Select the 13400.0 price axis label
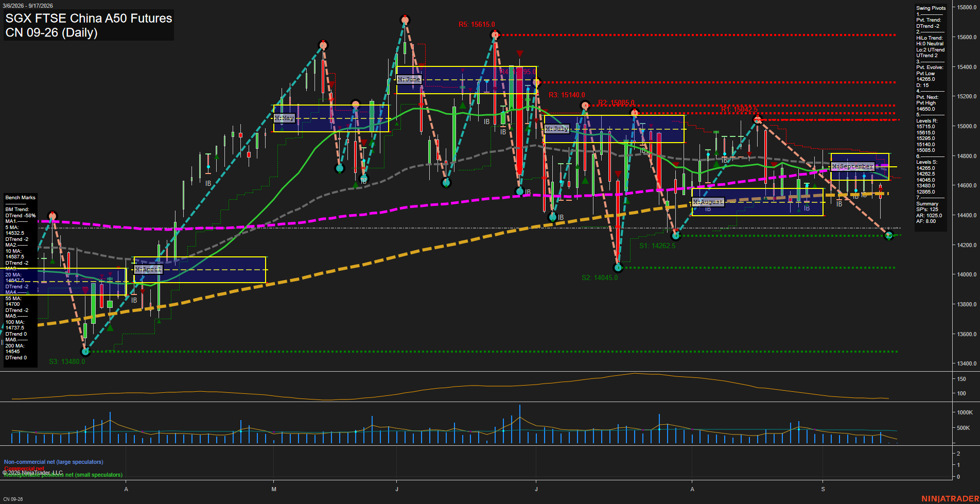The height and width of the screenshot is (504, 980). [x=967, y=363]
